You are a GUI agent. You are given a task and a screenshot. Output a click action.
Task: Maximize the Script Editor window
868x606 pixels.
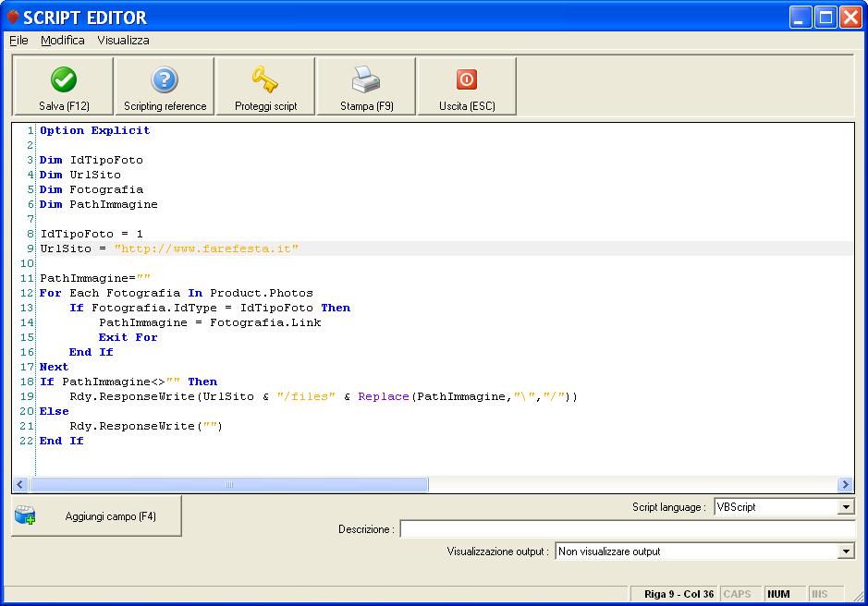coord(825,17)
